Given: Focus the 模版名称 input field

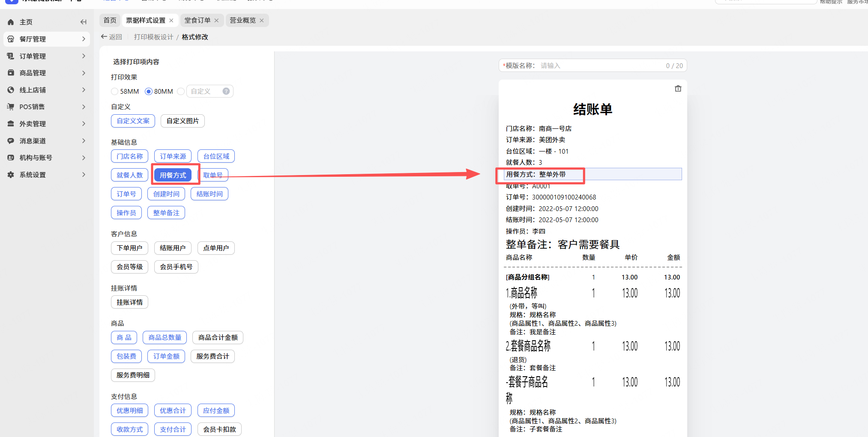Looking at the screenshot, I should [x=593, y=66].
